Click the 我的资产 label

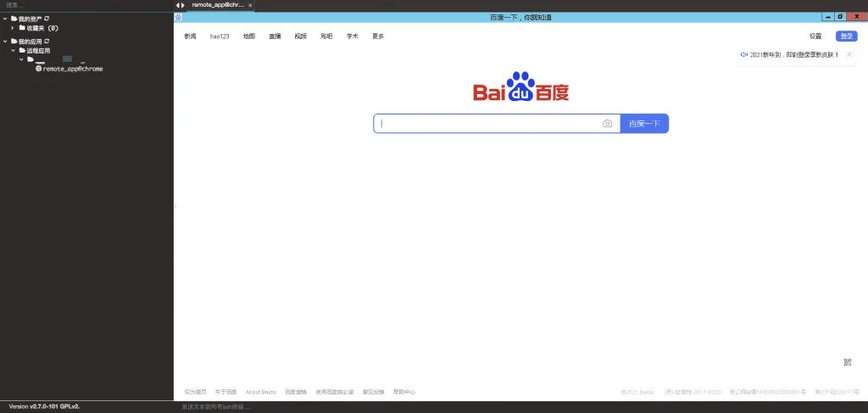click(x=30, y=19)
